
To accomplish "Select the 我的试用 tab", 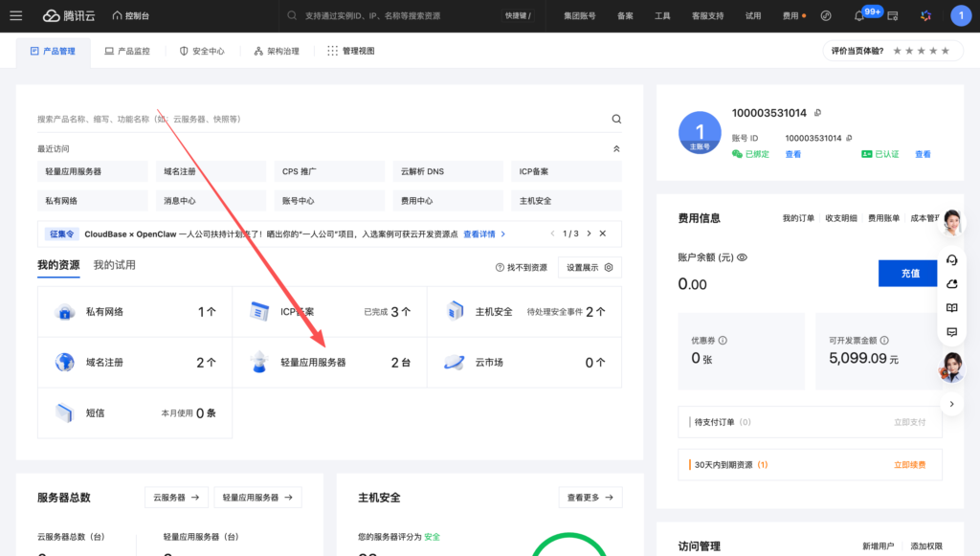I will [114, 265].
